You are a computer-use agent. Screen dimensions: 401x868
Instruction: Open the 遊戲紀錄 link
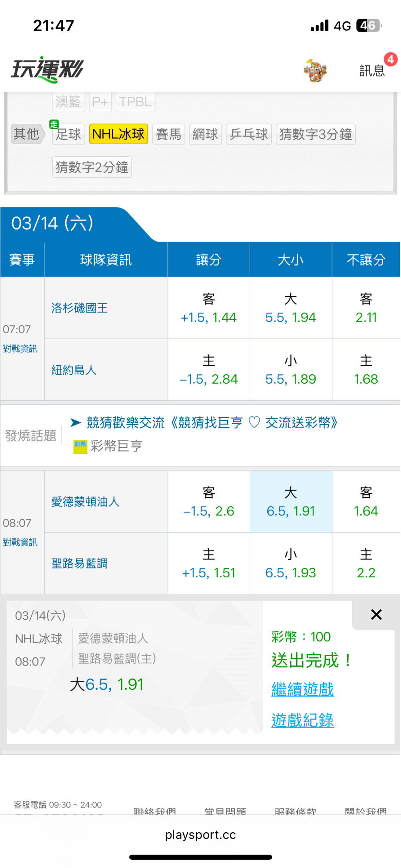[303, 720]
